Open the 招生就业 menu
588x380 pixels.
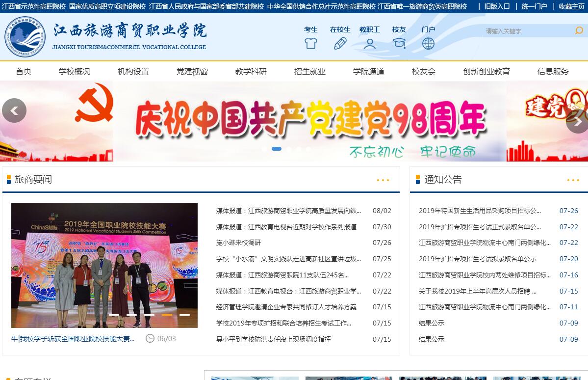pos(310,71)
